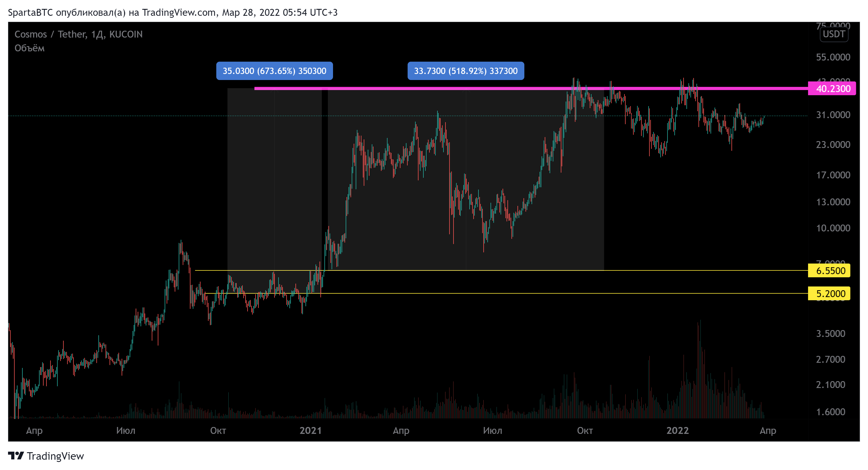Click the Окт label left of 2022
This screenshot has width=868, height=470.
coord(585,430)
